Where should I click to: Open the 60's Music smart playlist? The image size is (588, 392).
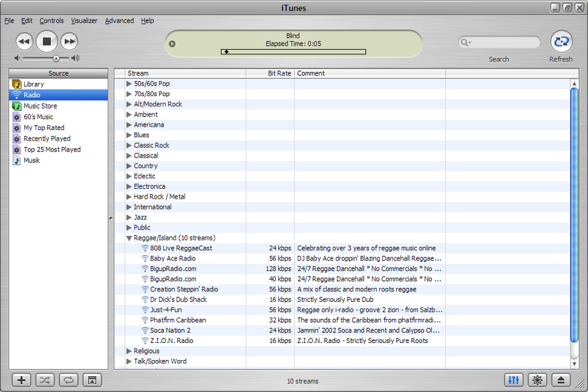[x=59, y=117]
